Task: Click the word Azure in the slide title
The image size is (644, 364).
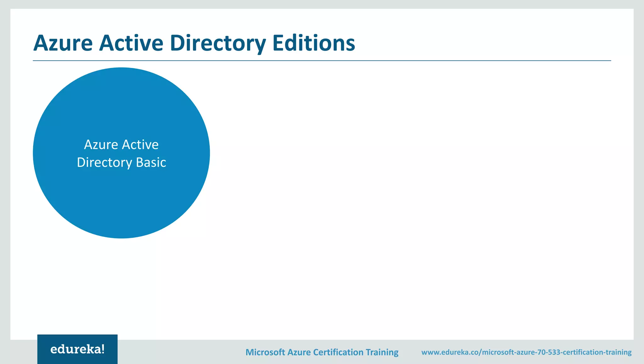Action: 63,43
